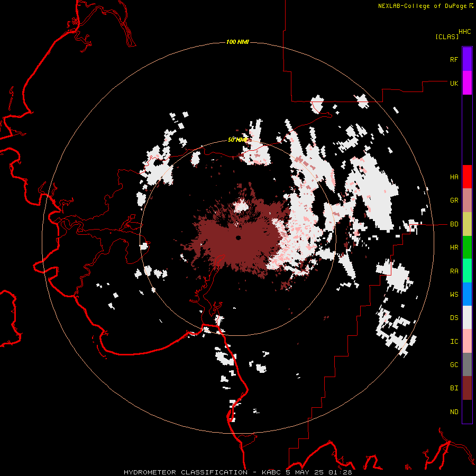Image resolution: width=476 pixels, height=476 pixels.
Task: Click the IC legend label
Action: 454,342
